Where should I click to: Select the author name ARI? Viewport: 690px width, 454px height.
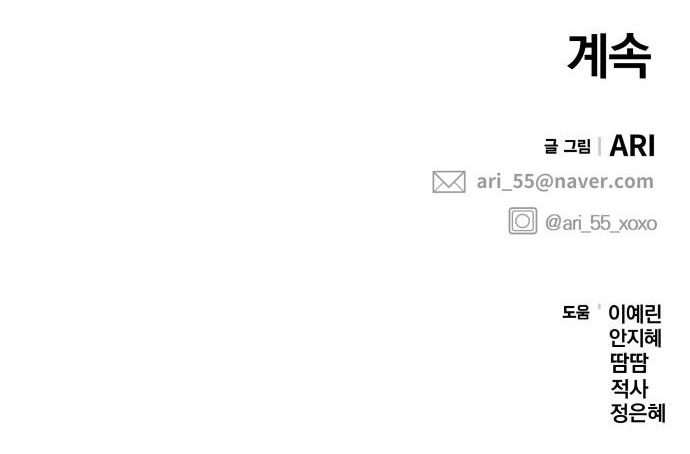(632, 146)
